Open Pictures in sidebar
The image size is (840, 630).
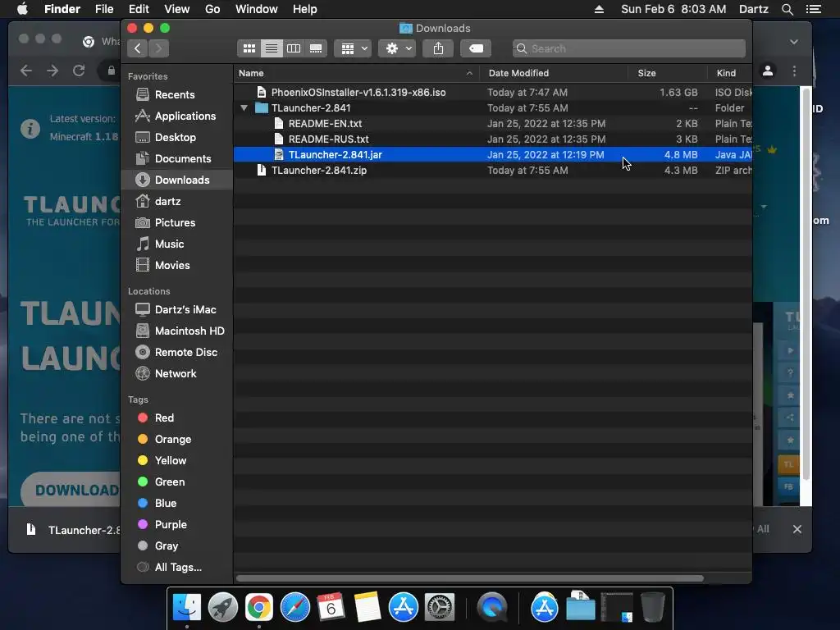coord(177,223)
